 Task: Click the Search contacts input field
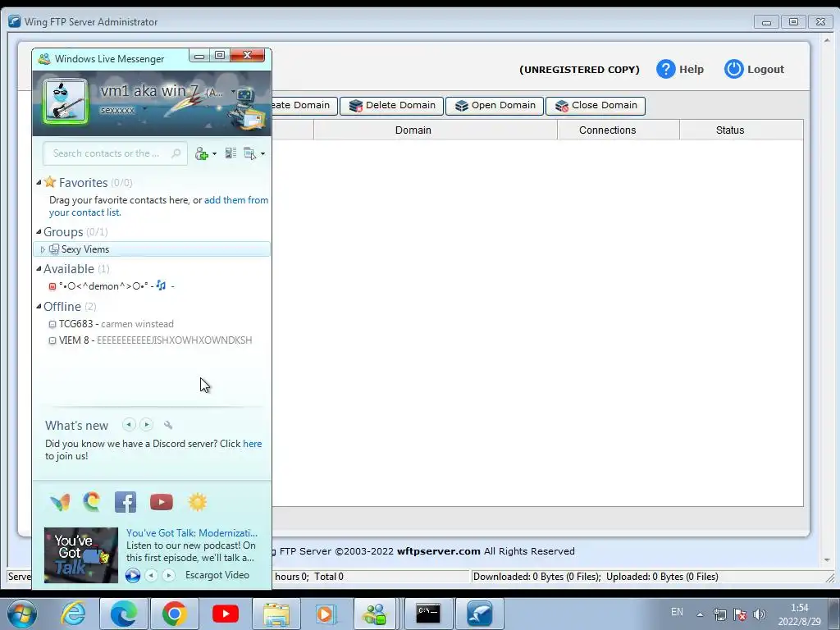pyautogui.click(x=115, y=153)
